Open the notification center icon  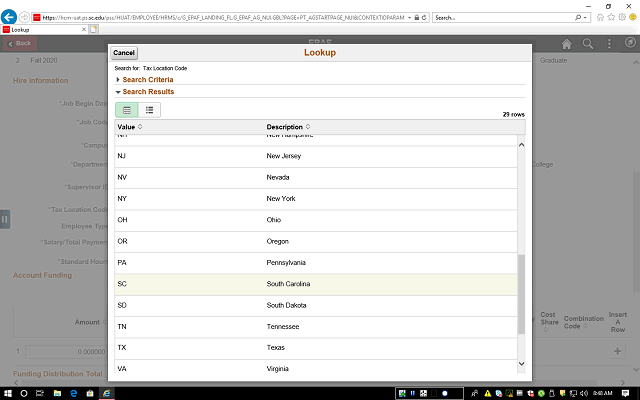(x=625, y=393)
